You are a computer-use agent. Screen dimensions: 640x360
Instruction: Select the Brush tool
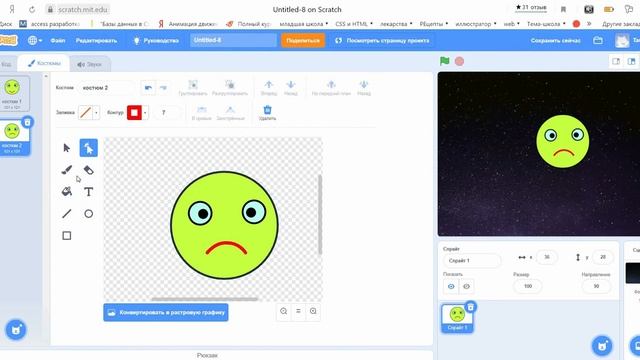[67, 170]
